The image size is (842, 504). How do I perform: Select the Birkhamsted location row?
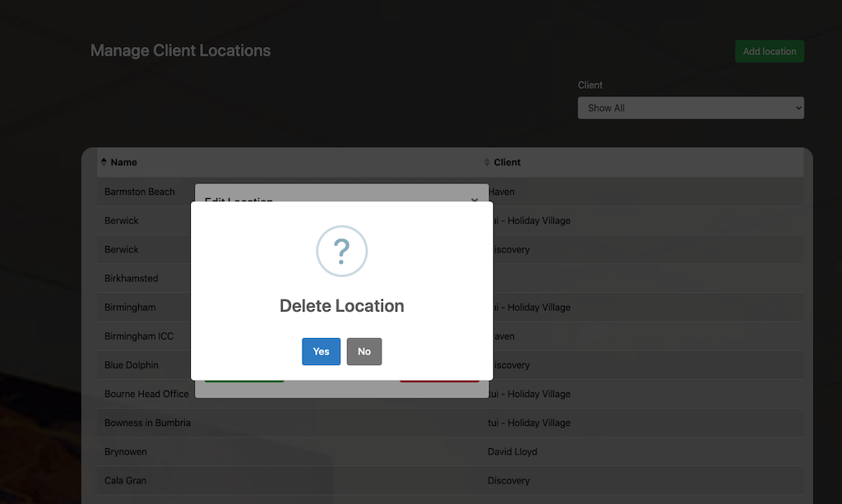pos(132,279)
